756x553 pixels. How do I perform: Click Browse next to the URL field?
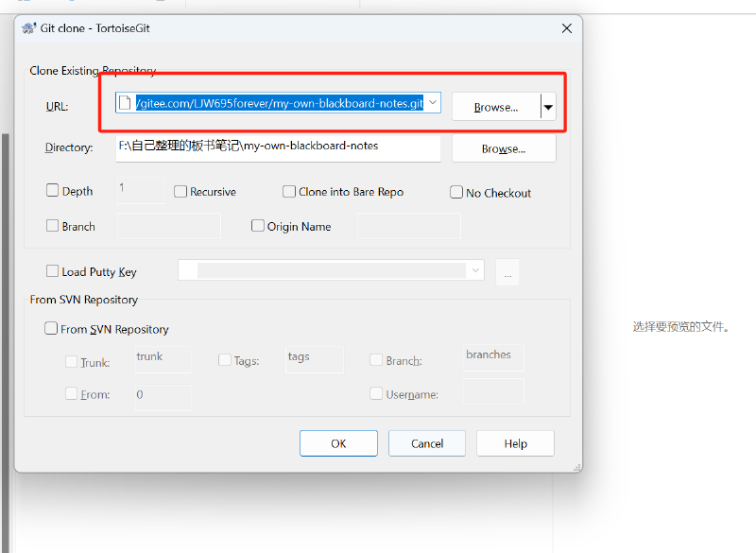tap(496, 107)
